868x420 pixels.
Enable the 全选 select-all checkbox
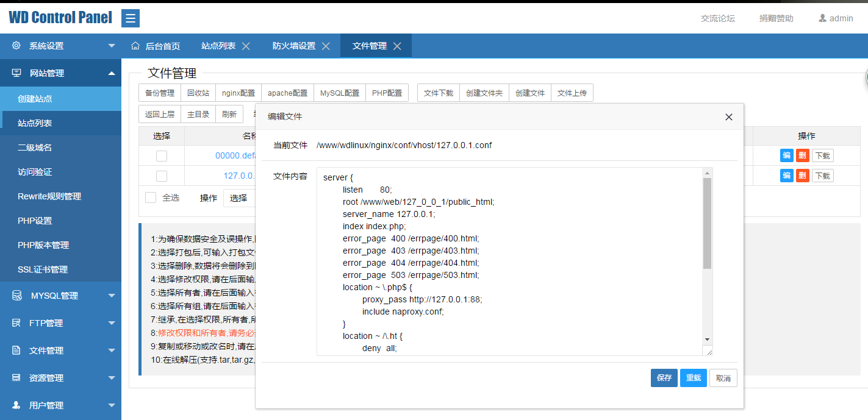[150, 198]
